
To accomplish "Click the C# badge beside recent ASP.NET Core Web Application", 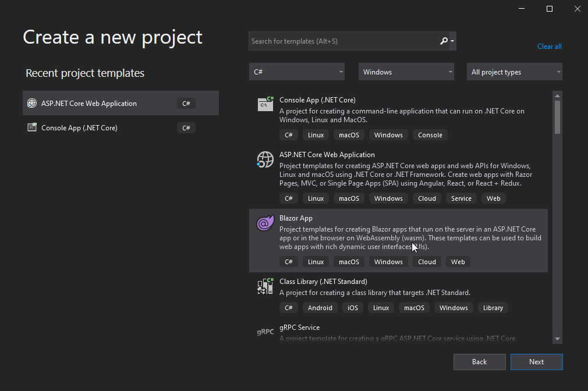I will pyautogui.click(x=186, y=104).
